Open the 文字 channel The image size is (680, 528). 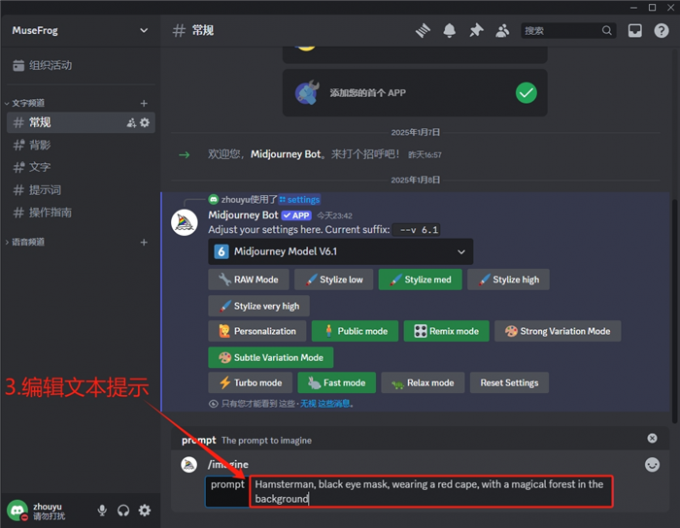[x=81, y=167]
